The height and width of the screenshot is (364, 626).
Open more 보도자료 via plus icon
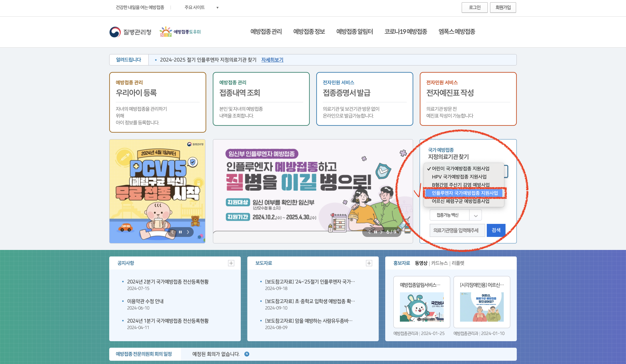pos(369,263)
